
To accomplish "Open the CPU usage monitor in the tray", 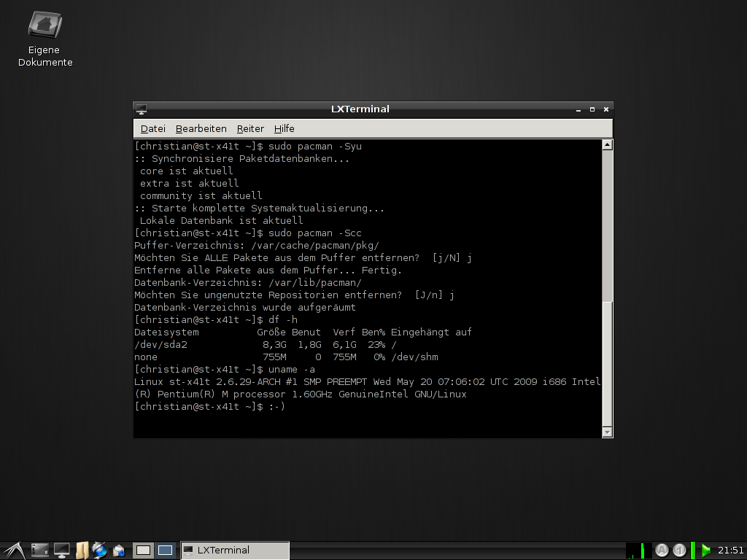I will [638, 551].
